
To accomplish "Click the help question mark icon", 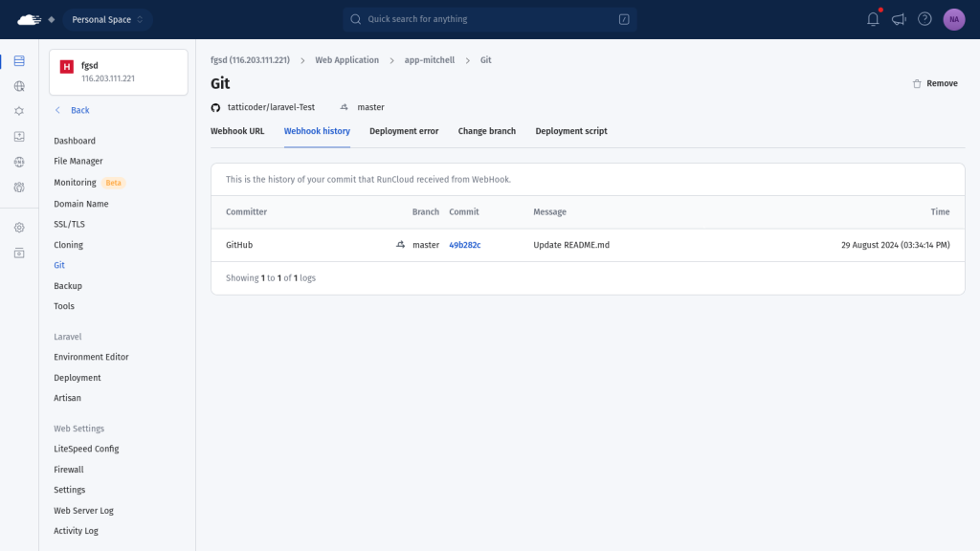I will [924, 19].
